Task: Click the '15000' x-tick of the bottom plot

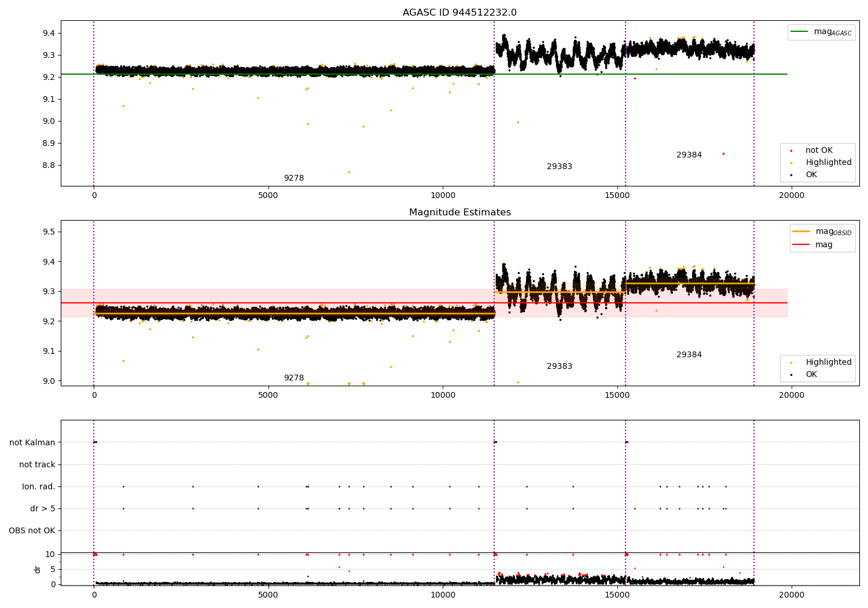Action: click(x=617, y=595)
